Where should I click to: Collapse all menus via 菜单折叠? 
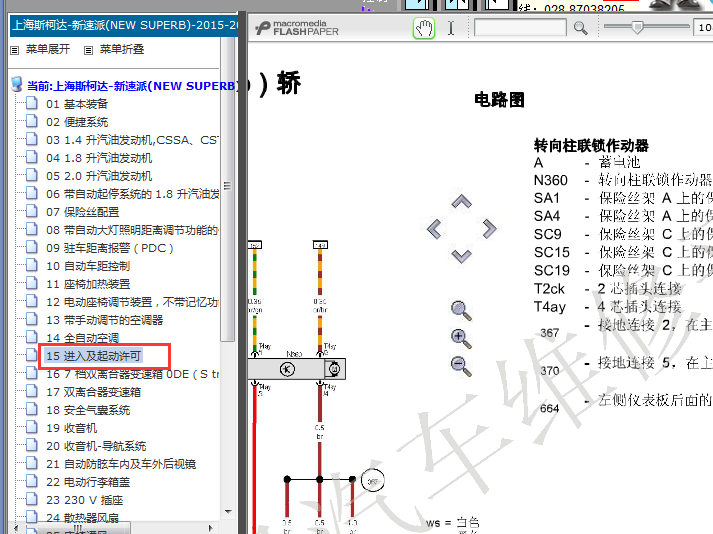pyautogui.click(x=122, y=49)
